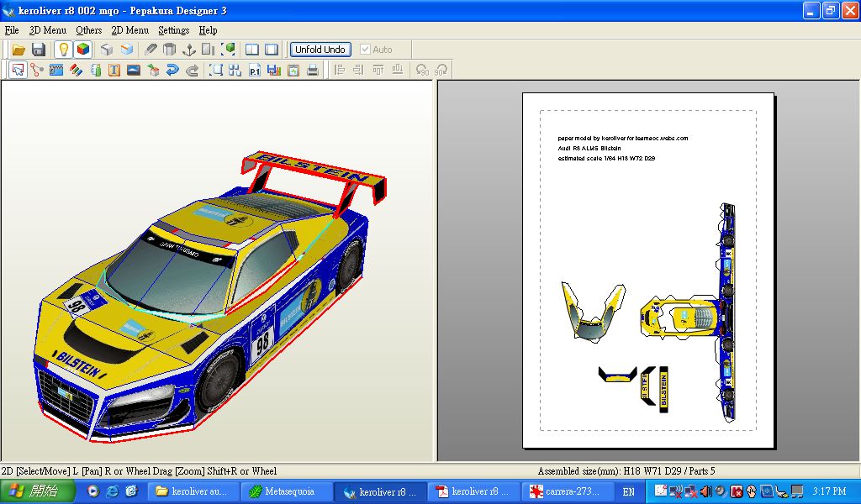Click the rotate 90 counterclockwise icon

click(x=422, y=71)
